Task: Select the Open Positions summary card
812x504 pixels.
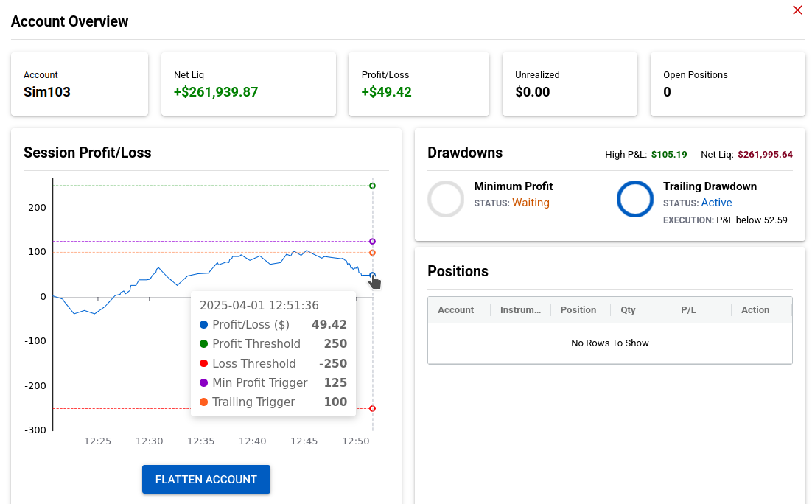Action: (727, 84)
